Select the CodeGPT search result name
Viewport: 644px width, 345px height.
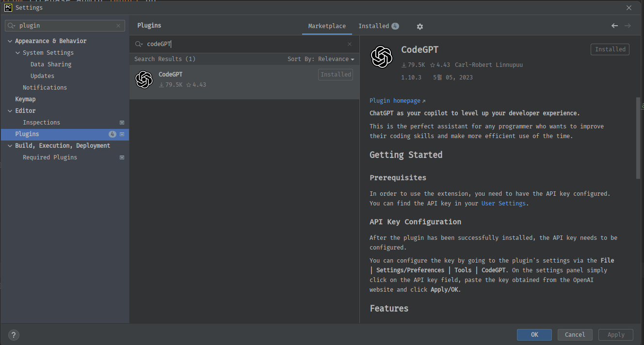tap(171, 75)
